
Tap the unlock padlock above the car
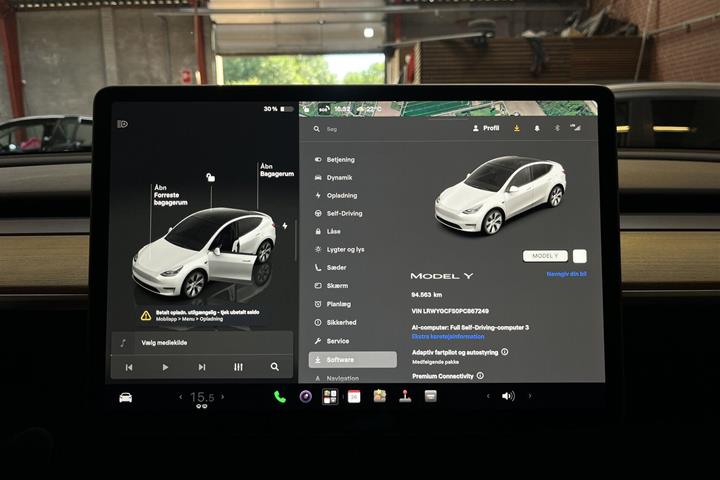210,177
